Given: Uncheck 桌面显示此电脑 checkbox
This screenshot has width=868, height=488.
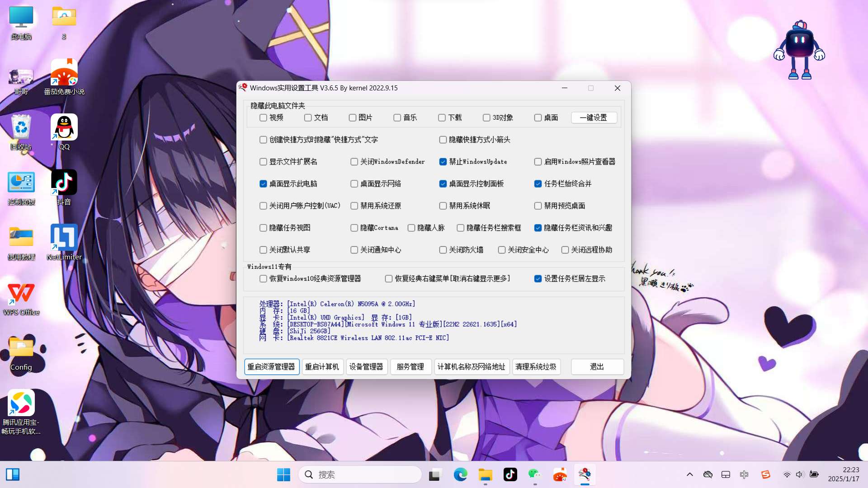Looking at the screenshot, I should (263, 184).
